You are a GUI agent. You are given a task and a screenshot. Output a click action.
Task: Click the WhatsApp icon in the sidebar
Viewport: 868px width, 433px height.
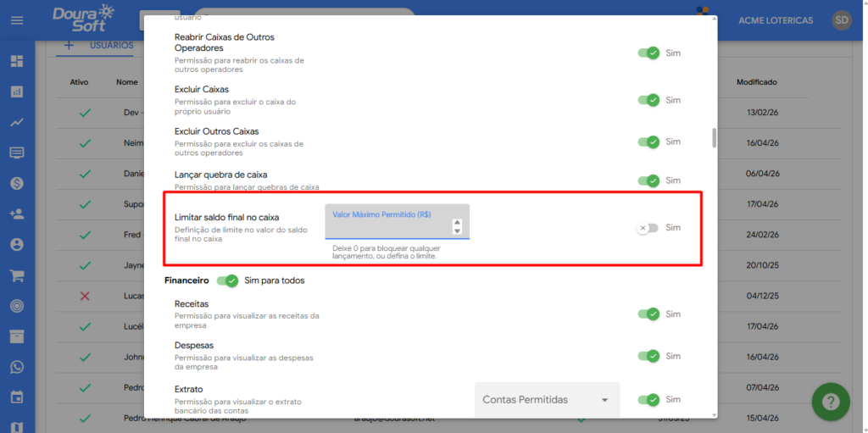coord(17,367)
